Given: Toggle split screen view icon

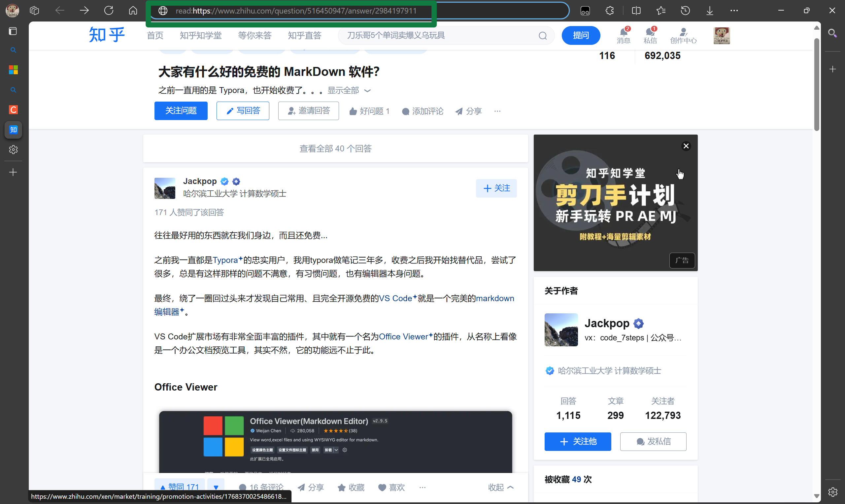Looking at the screenshot, I should pyautogui.click(x=636, y=11).
